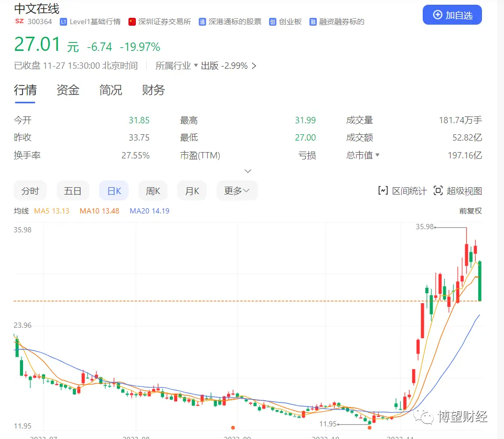The height and width of the screenshot is (439, 504).
Task: Open the 总市值 dropdown triangle
Action: pyautogui.click(x=378, y=155)
